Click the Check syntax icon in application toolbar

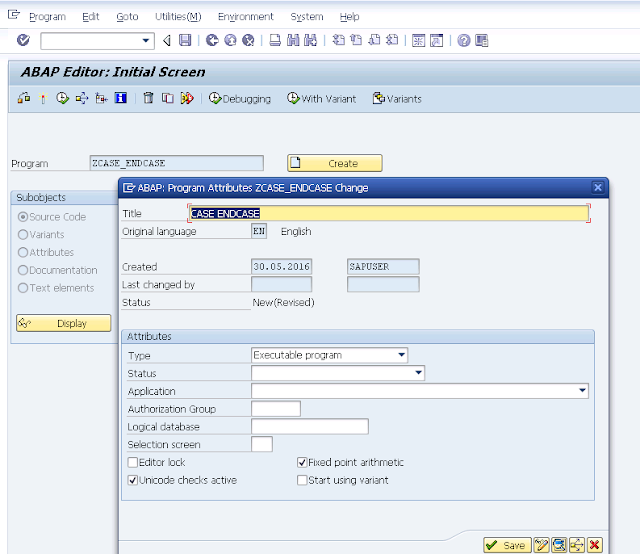click(24, 98)
